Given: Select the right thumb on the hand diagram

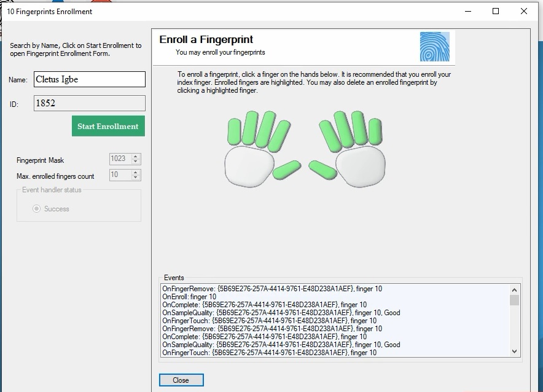Looking at the screenshot, I should tap(322, 169).
